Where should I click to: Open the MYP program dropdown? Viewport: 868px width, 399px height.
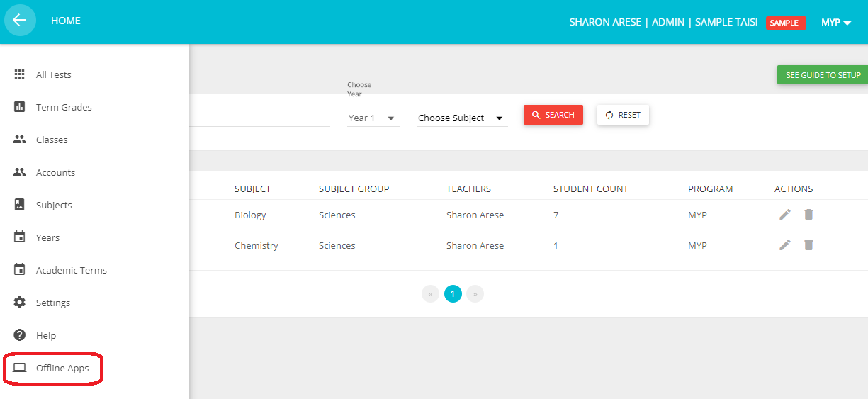pos(835,23)
